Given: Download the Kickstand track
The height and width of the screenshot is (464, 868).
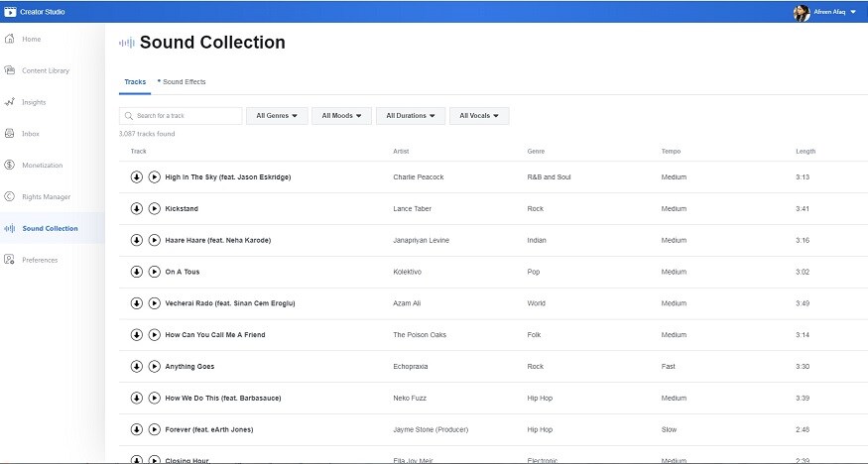Looking at the screenshot, I should pos(137,208).
